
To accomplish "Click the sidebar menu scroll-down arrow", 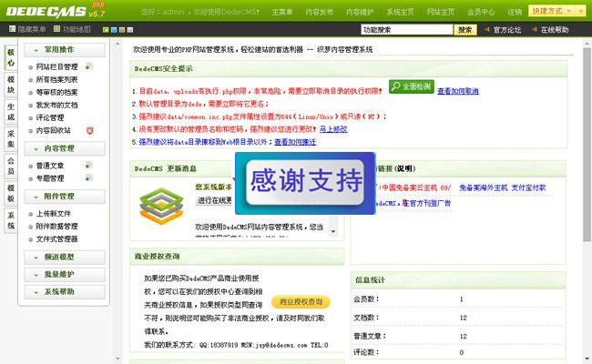I will 117,359.
